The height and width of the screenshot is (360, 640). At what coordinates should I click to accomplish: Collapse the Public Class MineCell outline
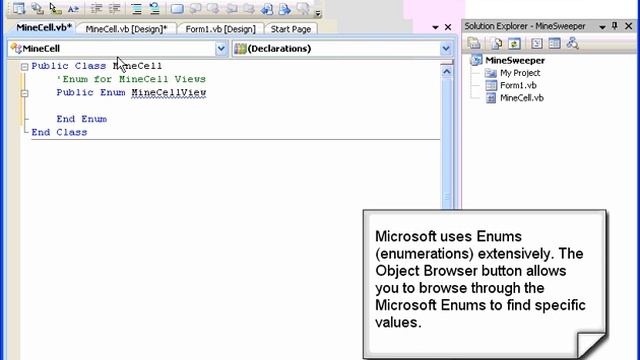(24, 66)
